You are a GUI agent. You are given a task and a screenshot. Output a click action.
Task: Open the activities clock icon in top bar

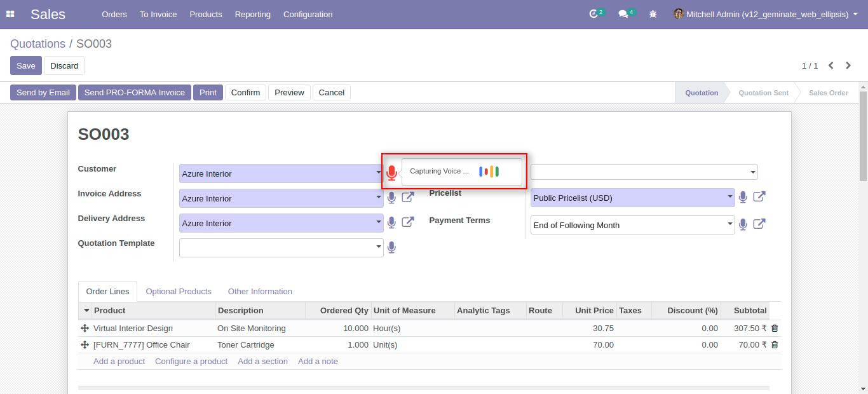coord(595,13)
